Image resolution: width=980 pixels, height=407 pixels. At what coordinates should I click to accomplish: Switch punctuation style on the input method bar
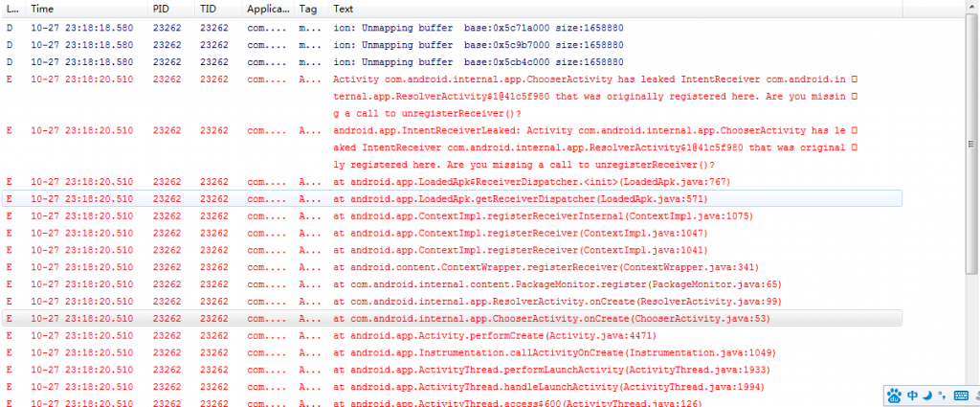(x=942, y=396)
